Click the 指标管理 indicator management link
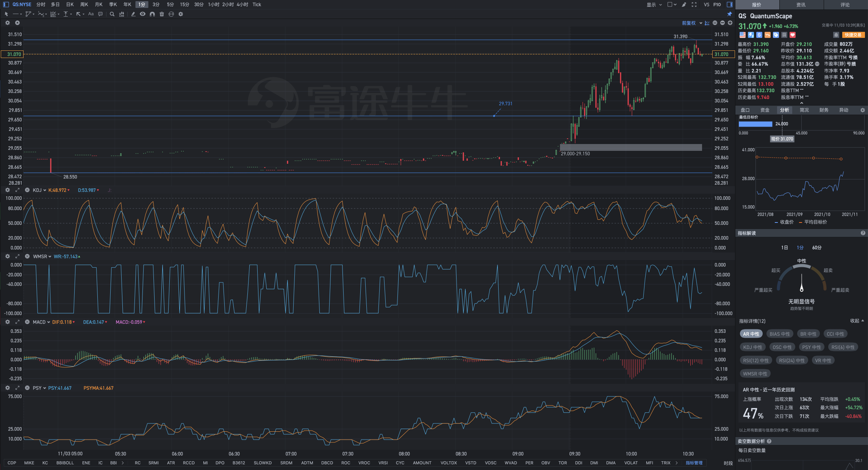 pos(694,463)
